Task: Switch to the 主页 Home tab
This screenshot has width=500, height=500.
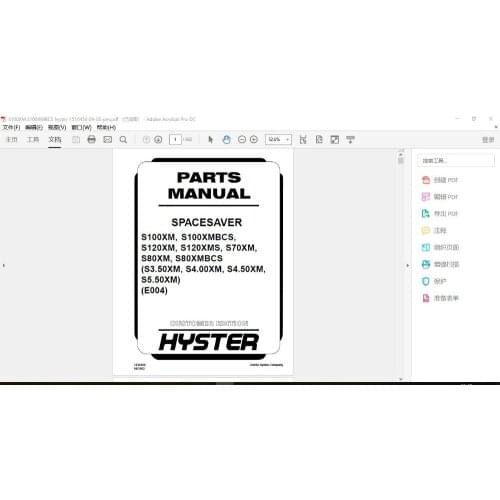Action: [12, 139]
